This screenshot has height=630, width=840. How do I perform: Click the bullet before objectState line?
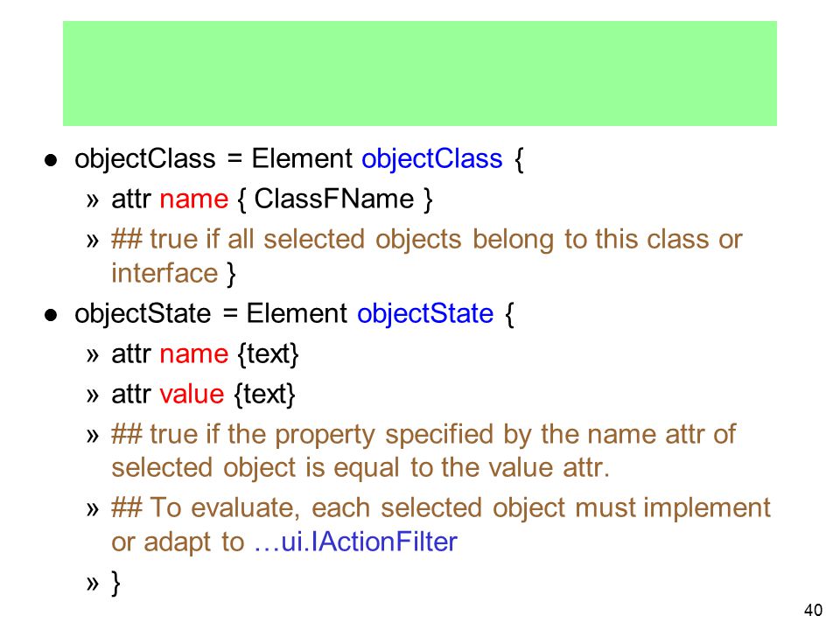click(51, 315)
